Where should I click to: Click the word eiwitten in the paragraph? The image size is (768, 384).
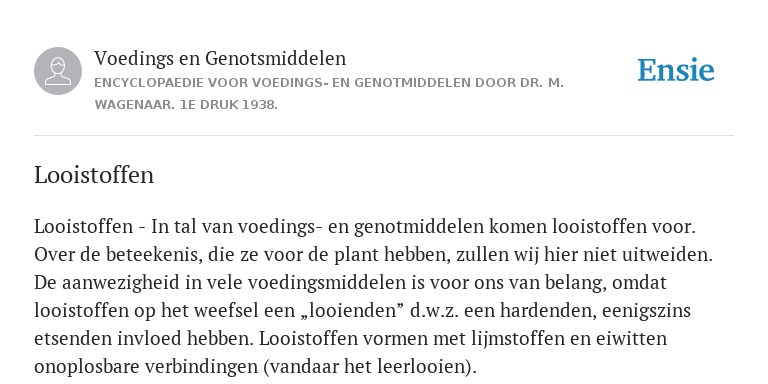click(x=631, y=338)
